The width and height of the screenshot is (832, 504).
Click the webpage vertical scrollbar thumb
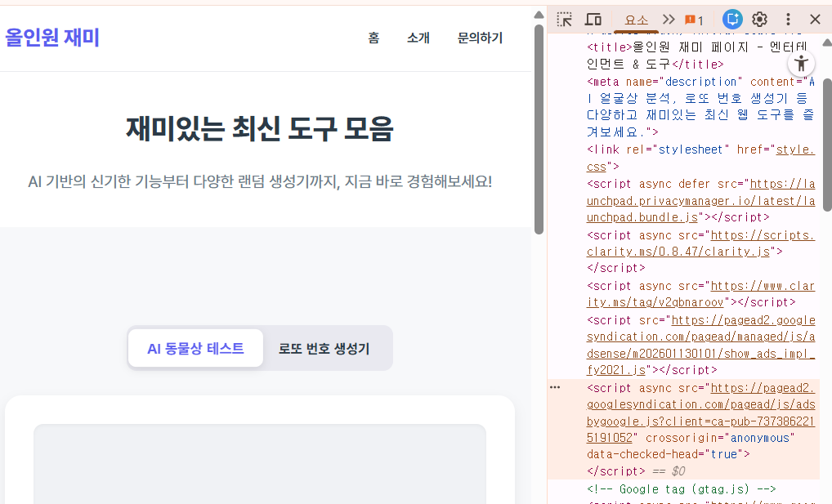pyautogui.click(x=539, y=129)
